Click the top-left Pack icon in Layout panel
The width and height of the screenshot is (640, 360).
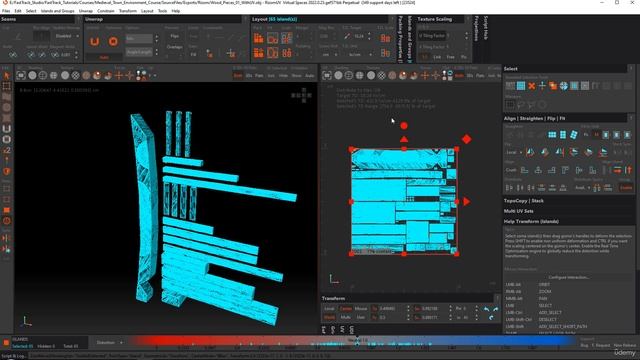point(258,38)
